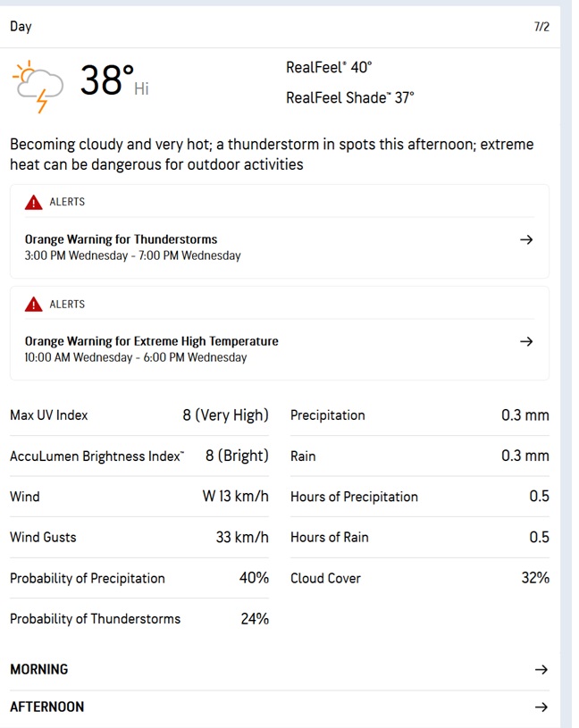Click the RealFeel 40° value

click(329, 67)
